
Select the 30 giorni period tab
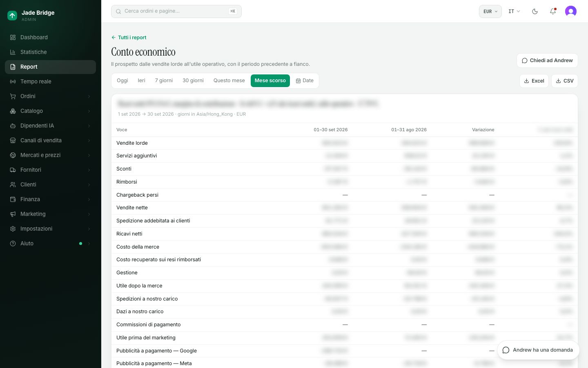(193, 81)
